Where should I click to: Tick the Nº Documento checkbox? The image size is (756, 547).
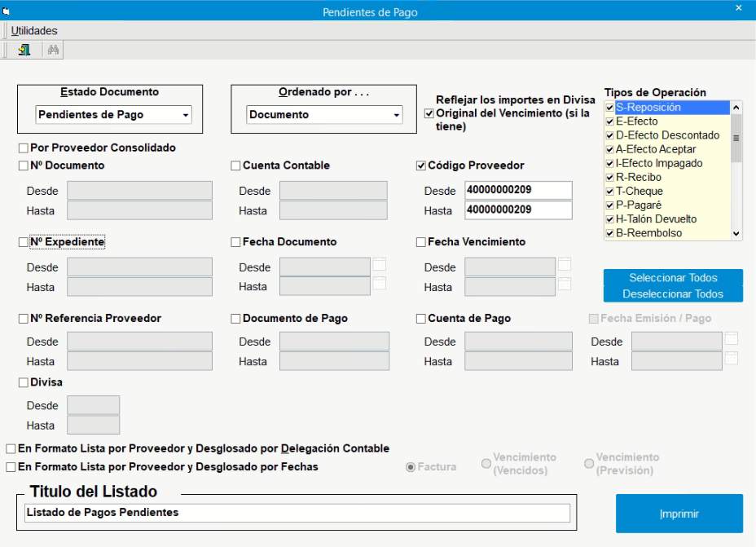(23, 165)
